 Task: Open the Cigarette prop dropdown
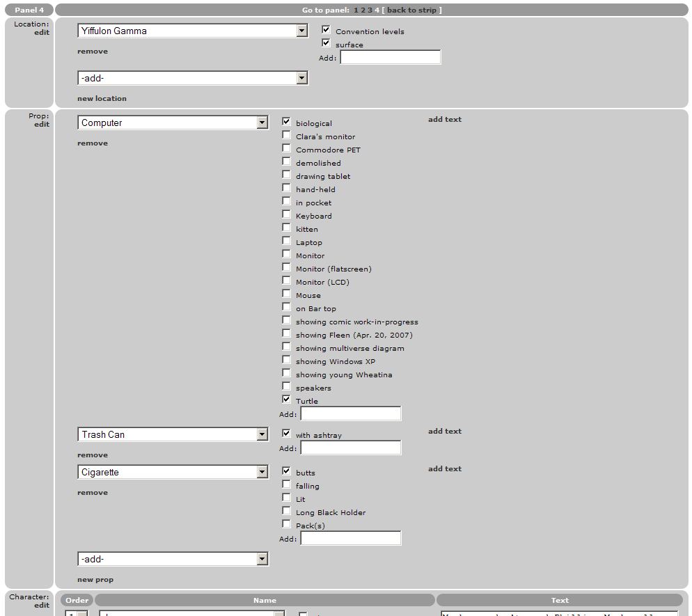pyautogui.click(x=262, y=473)
